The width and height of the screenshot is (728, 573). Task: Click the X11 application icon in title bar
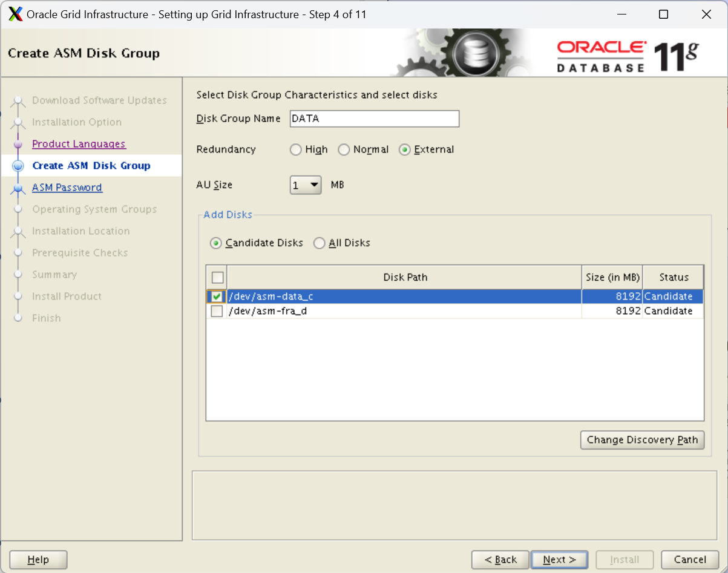tap(16, 14)
